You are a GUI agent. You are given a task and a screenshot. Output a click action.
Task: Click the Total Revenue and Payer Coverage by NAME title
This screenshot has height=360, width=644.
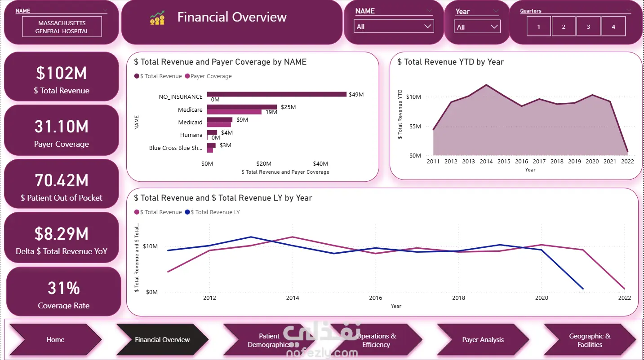220,62
